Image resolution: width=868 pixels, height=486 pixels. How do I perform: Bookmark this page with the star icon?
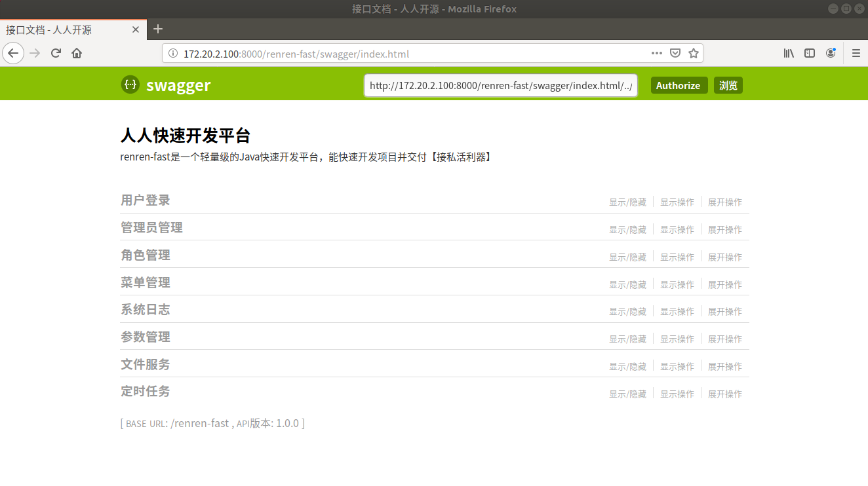click(x=693, y=53)
